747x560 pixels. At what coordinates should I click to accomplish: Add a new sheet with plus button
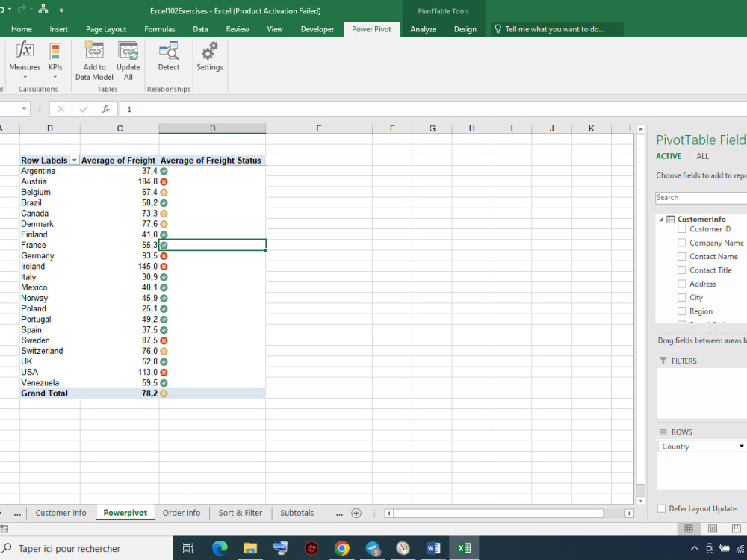(356, 514)
